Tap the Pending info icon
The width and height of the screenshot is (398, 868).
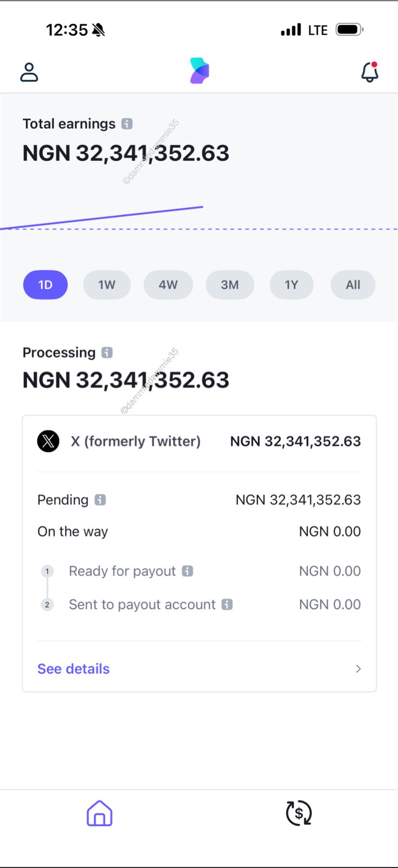pos(100,500)
